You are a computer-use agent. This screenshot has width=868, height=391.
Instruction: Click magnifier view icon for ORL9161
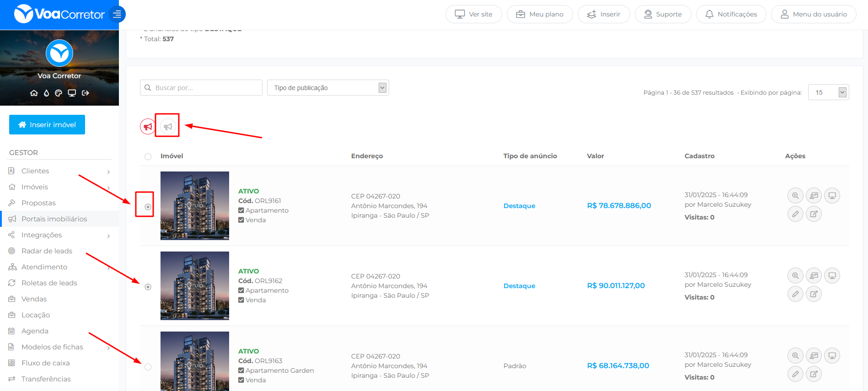pos(795,196)
